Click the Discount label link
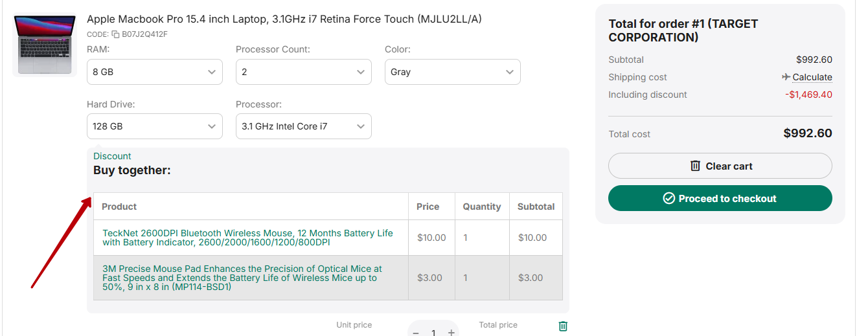The width and height of the screenshot is (868, 336). click(112, 156)
